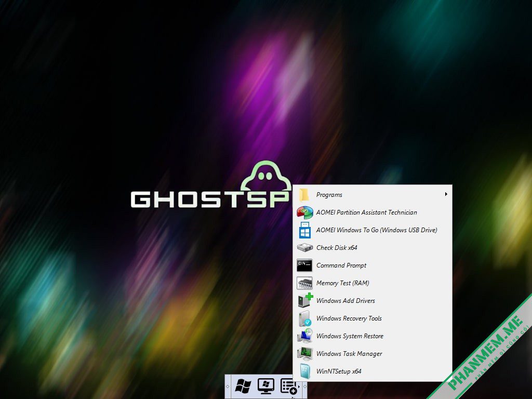
Task: Click the AOMEI Partition Assistant disk icon
Action: point(304,212)
